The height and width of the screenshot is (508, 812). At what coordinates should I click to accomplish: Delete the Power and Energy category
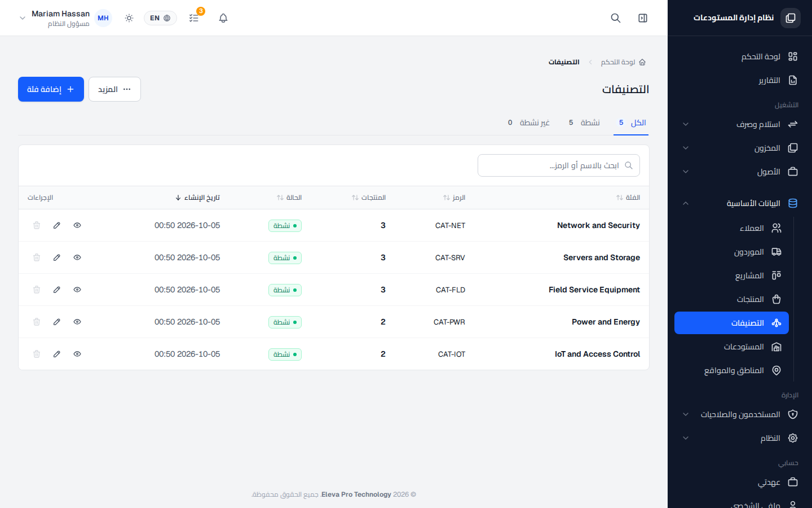(37, 322)
